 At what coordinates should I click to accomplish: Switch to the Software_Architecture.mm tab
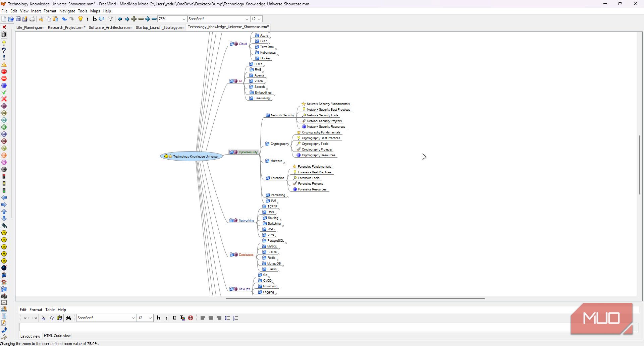pyautogui.click(x=111, y=27)
